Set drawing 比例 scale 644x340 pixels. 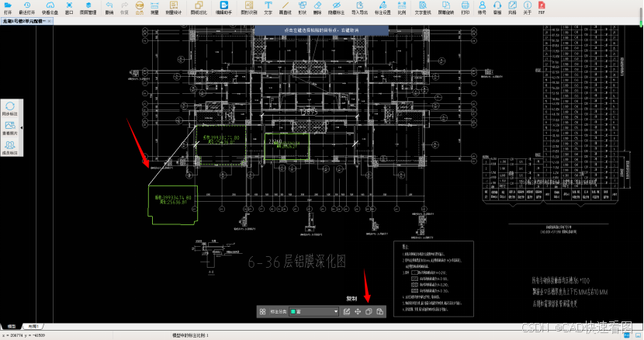click(x=402, y=8)
